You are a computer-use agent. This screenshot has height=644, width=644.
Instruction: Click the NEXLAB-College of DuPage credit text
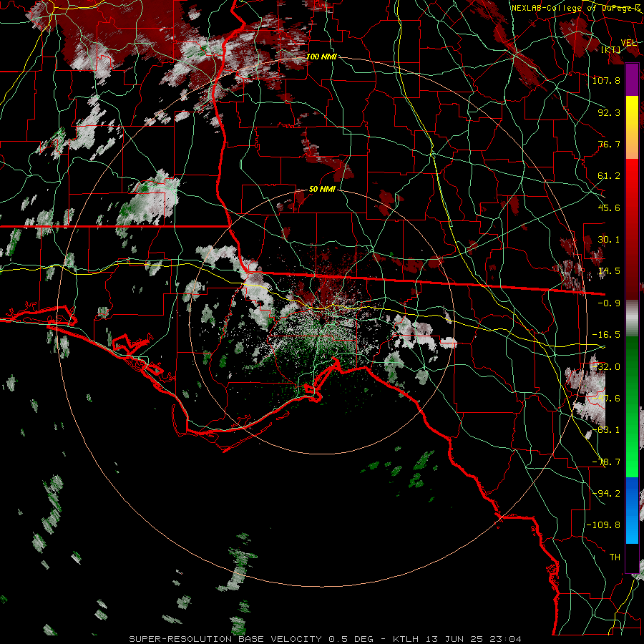click(x=576, y=8)
